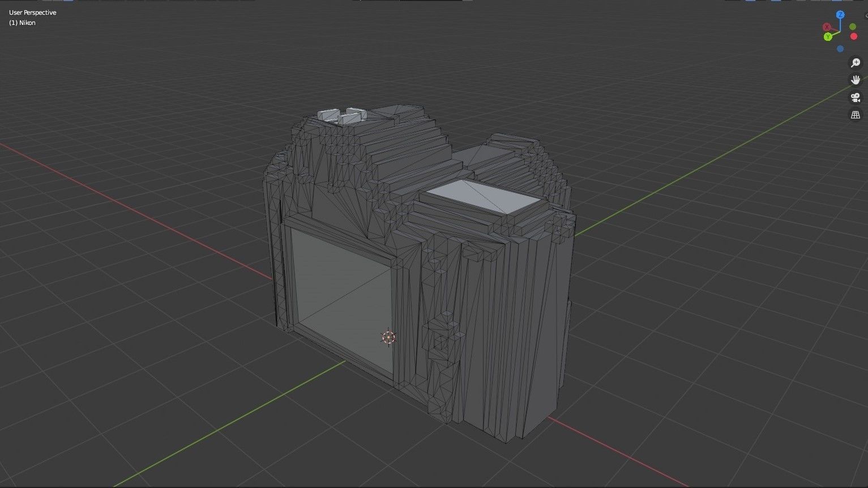Click the blue Z axis gizmo circle
868x488 pixels.
pyautogui.click(x=841, y=15)
